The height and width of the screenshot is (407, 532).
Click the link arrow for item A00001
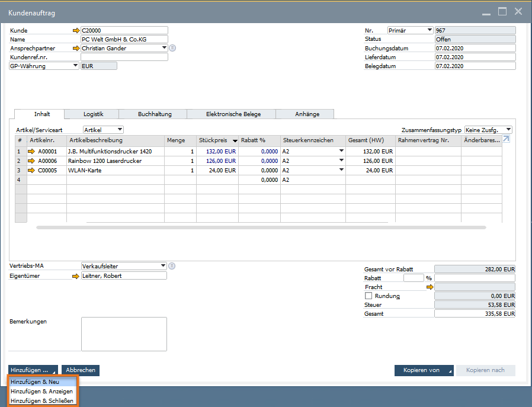32,152
